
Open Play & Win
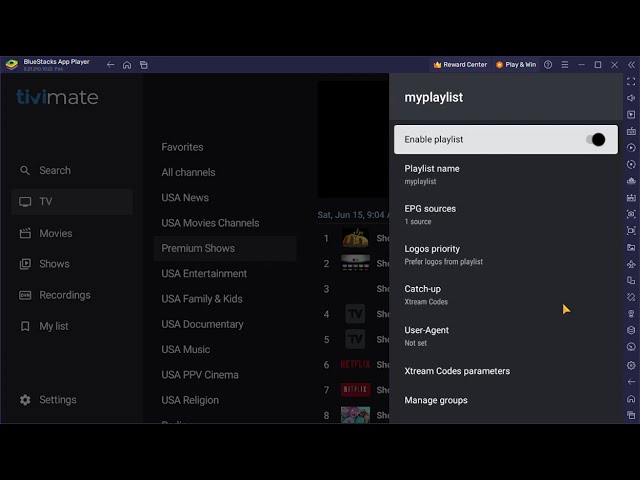point(516,64)
